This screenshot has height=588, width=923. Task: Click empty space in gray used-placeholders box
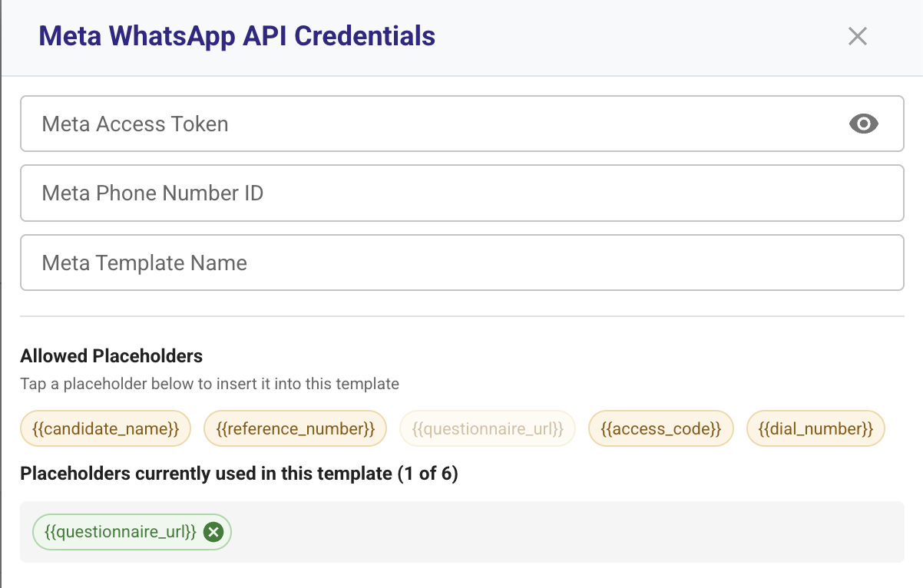(568, 532)
